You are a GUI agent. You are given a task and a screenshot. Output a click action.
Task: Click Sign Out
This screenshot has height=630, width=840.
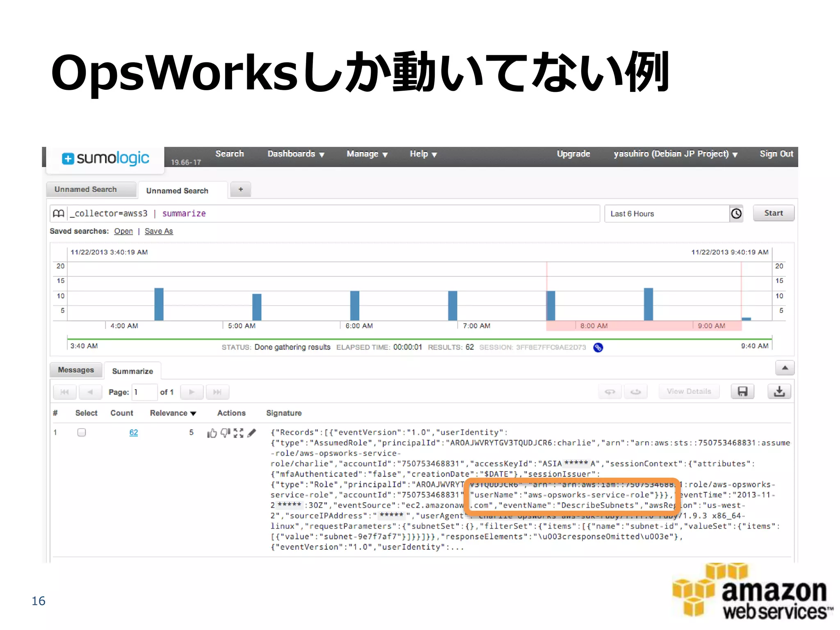click(x=776, y=154)
